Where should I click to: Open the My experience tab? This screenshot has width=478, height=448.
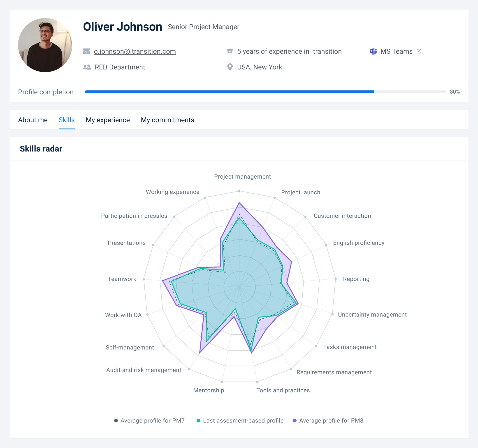tap(108, 120)
